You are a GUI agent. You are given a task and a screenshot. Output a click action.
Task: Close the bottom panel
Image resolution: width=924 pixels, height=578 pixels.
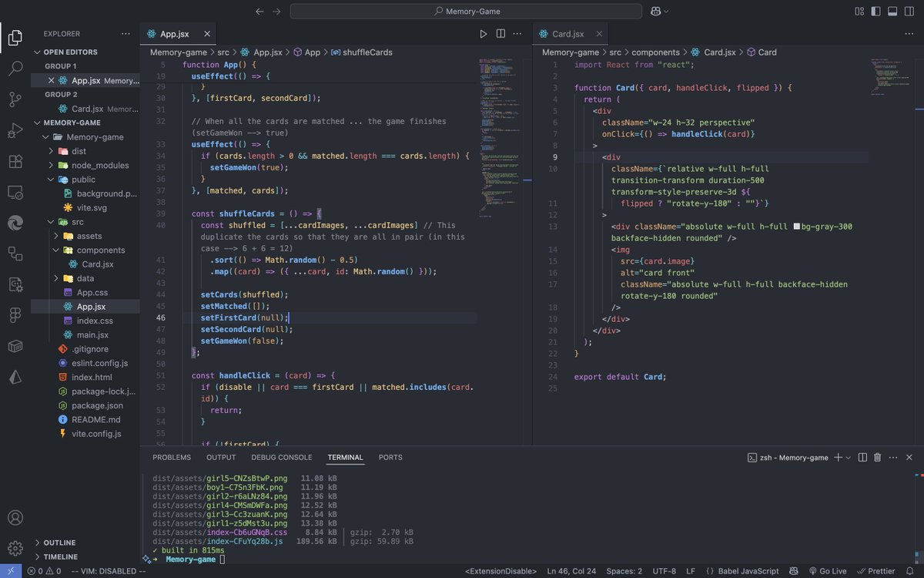coord(909,457)
